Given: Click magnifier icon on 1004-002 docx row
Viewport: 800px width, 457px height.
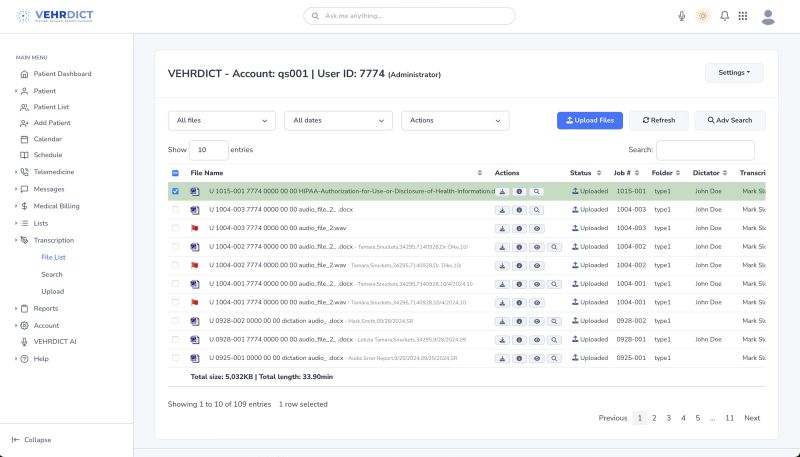Looking at the screenshot, I should point(554,247).
